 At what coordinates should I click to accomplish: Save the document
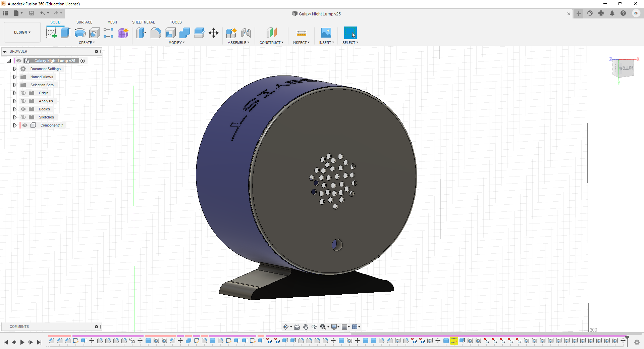[32, 13]
